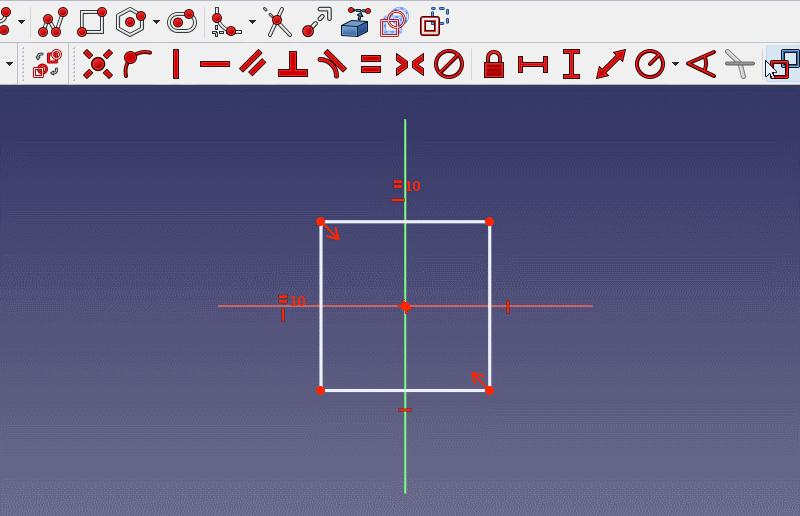Click the sketch origin point
The image size is (800, 516).
[x=404, y=306]
